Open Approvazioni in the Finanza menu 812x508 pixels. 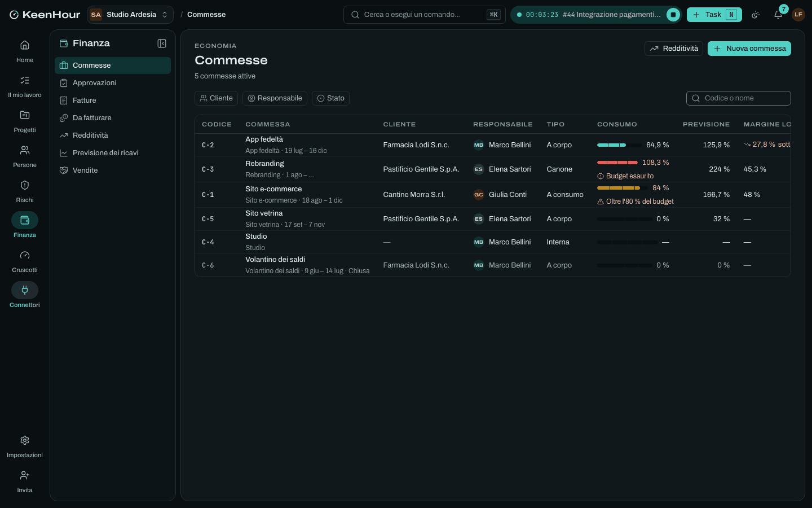113,83
